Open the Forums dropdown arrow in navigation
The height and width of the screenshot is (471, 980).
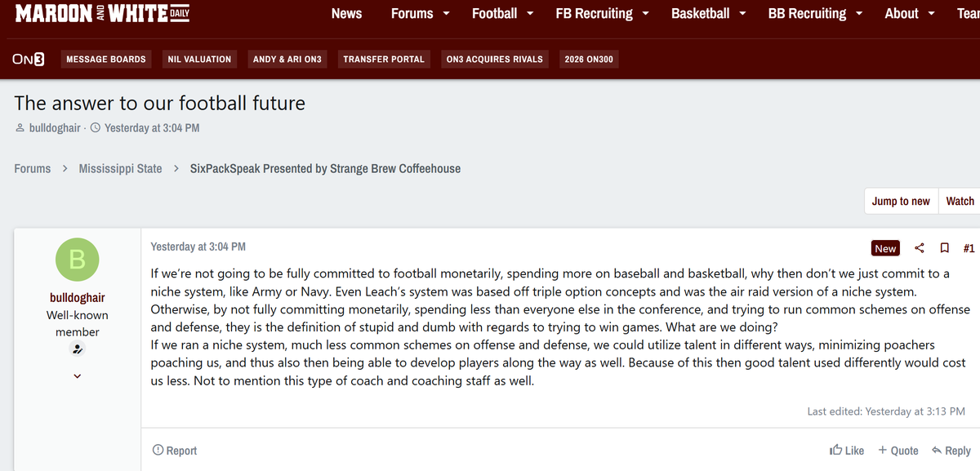446,13
